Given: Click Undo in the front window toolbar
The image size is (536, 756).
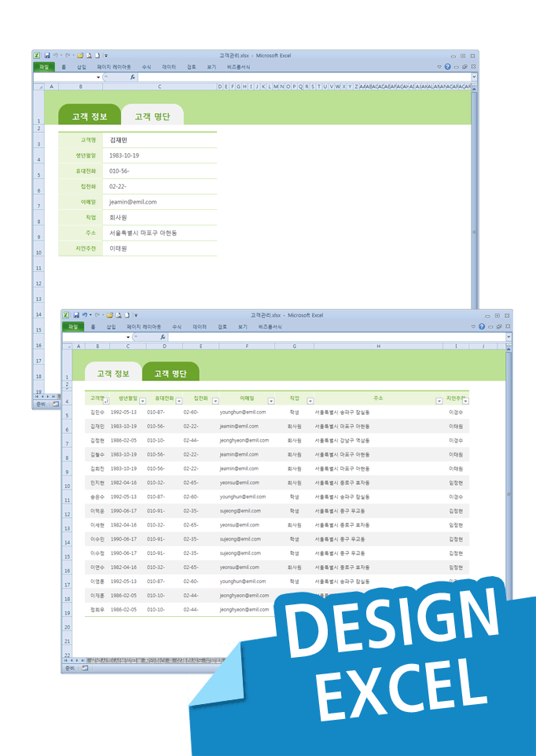Looking at the screenshot, I should 85,315.
